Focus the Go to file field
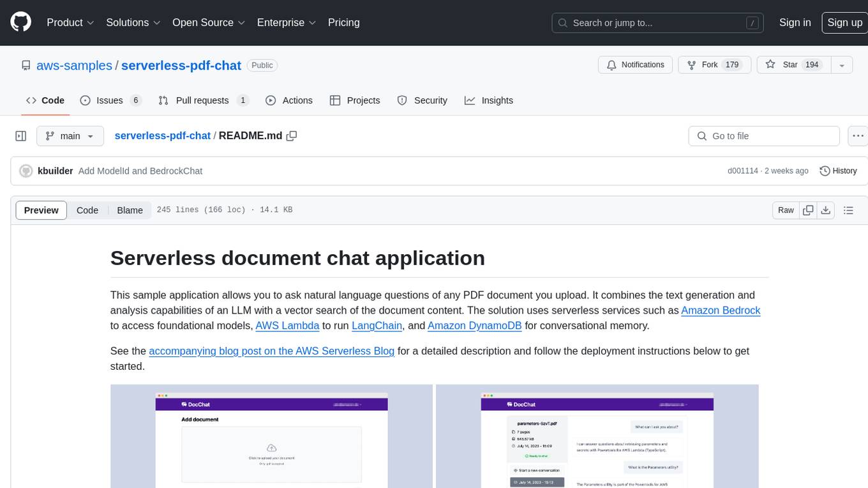 [x=764, y=136]
